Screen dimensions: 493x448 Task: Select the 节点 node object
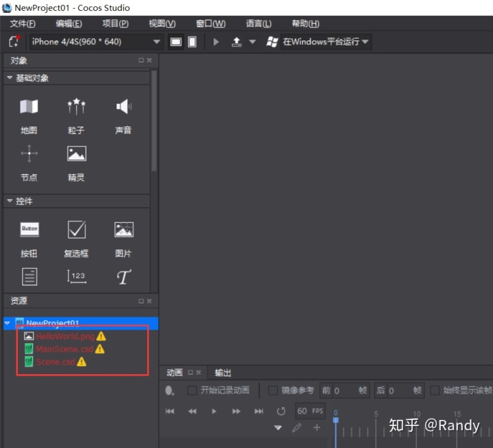[x=29, y=163]
